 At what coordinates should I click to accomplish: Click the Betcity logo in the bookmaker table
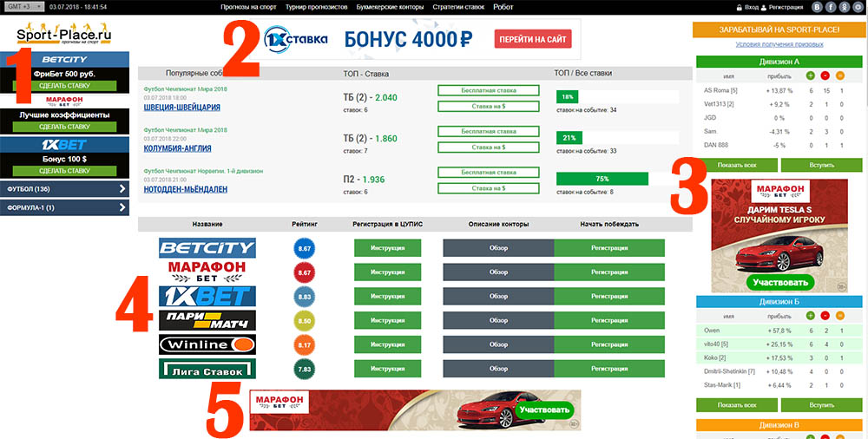(x=207, y=248)
